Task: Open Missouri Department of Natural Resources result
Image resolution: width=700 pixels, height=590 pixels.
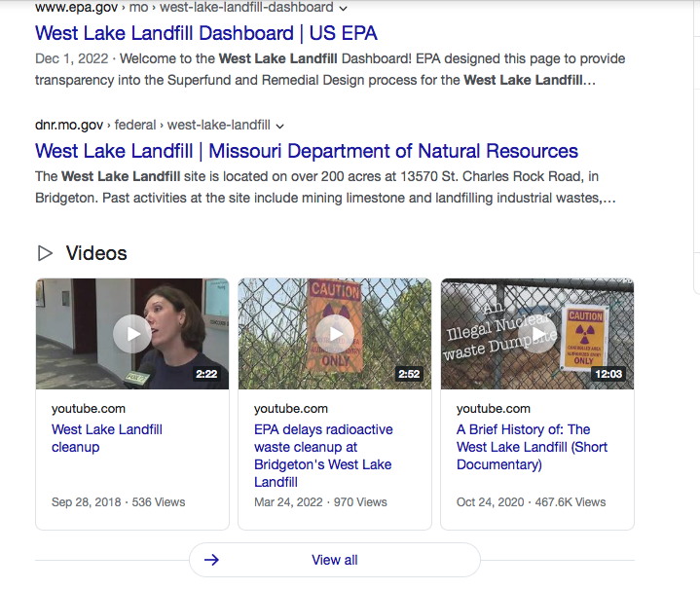Action: point(307,151)
